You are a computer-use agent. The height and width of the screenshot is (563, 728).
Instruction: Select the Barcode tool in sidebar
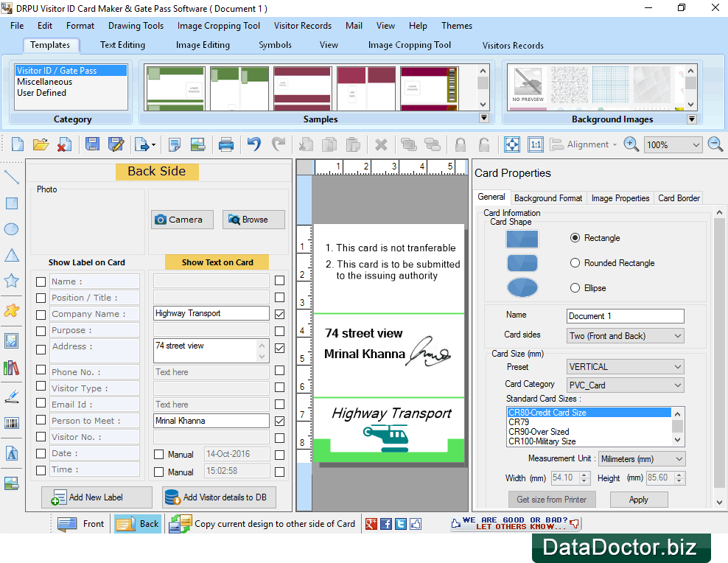click(x=11, y=423)
